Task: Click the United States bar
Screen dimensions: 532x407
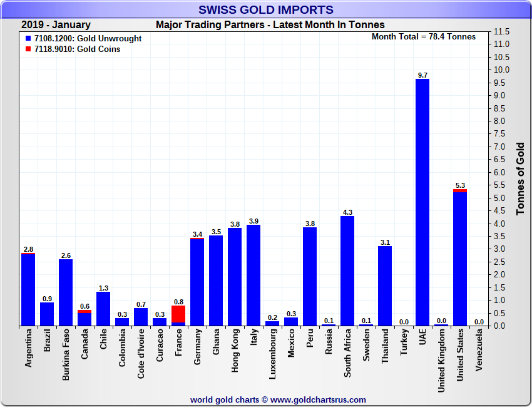Action: [460, 259]
